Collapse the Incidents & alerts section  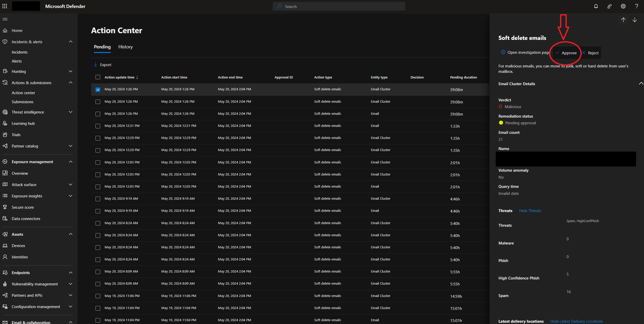click(71, 41)
